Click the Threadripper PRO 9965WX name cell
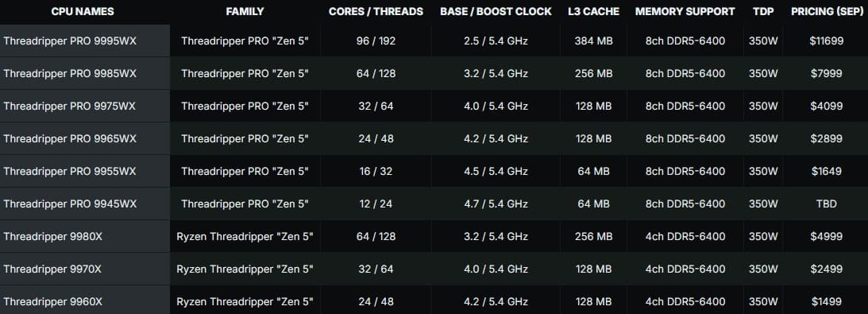The width and height of the screenshot is (868, 314). click(85, 138)
